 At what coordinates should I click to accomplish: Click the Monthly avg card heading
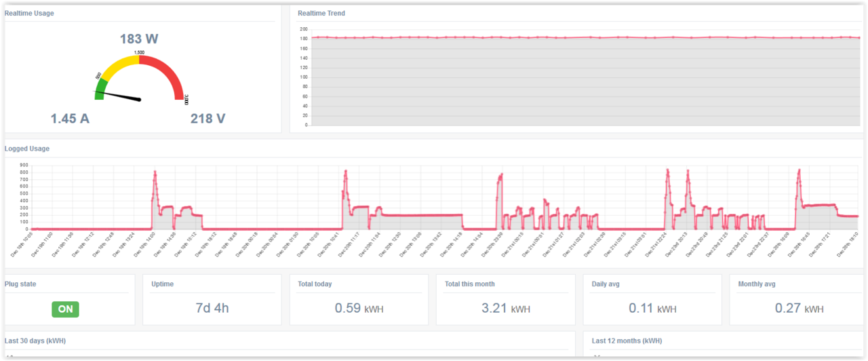tap(757, 284)
